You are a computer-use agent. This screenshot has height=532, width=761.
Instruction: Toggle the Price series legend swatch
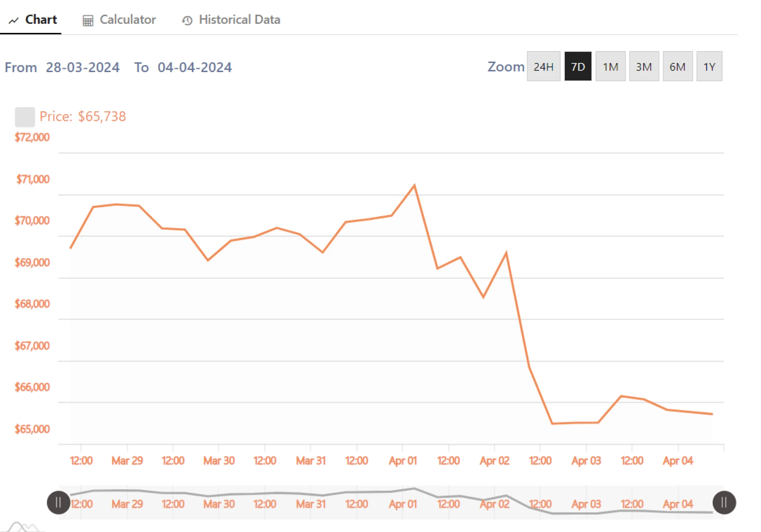(x=25, y=117)
